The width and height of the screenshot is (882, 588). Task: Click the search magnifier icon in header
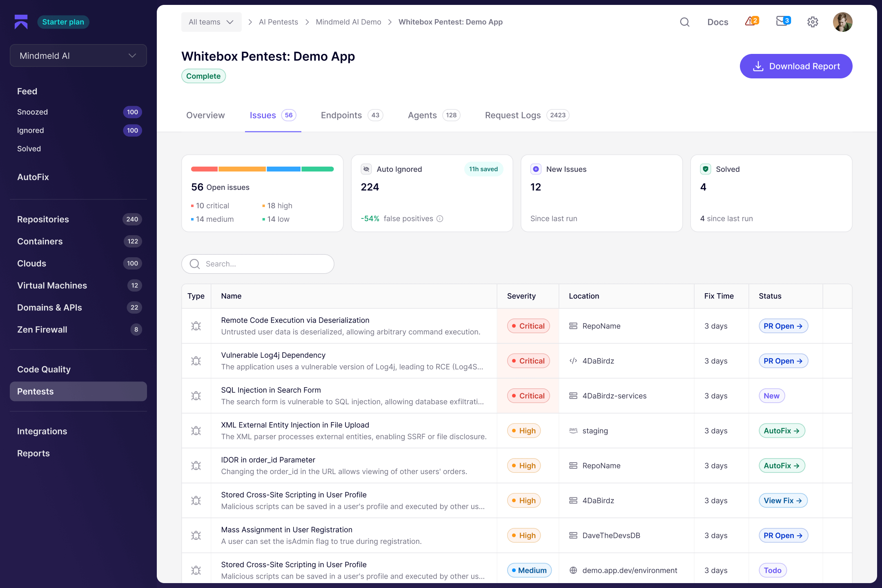(685, 22)
